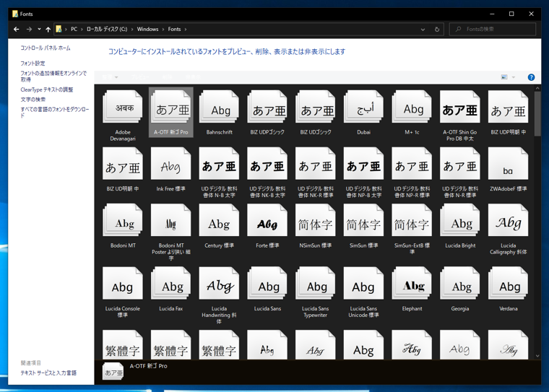Image resolution: width=549 pixels, height=392 pixels.
Task: Open すべての言語のフォントをダウンロード link
Action: (55, 112)
